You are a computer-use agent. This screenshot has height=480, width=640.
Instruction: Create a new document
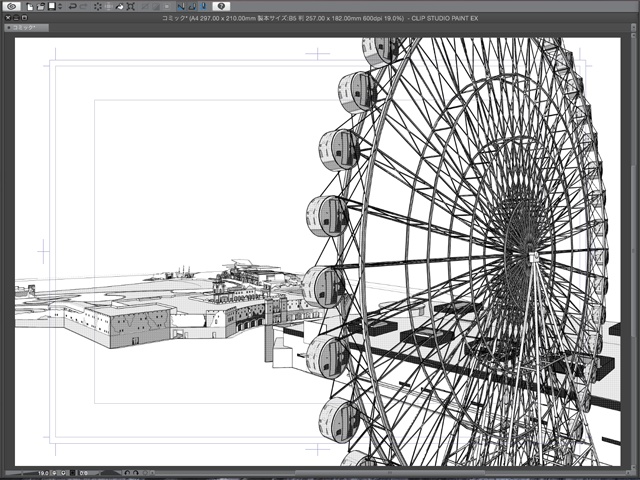pos(30,7)
